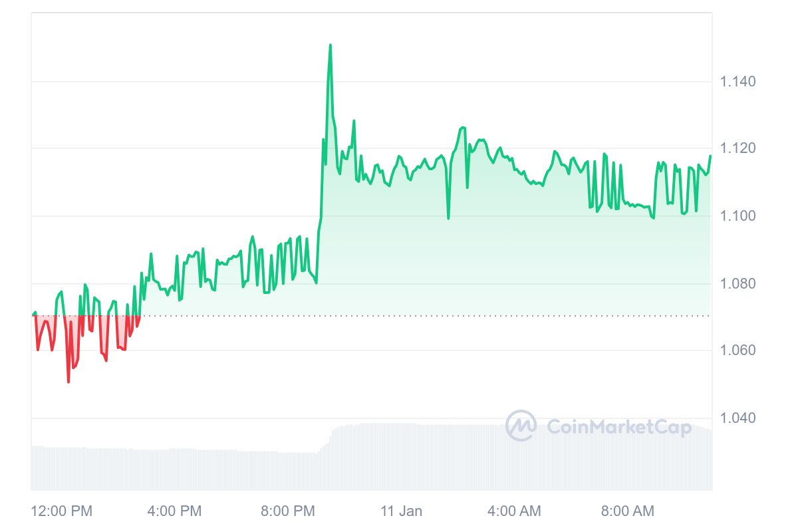798x532 pixels.
Task: Click the highest price peak on the chart
Action: [x=330, y=45]
